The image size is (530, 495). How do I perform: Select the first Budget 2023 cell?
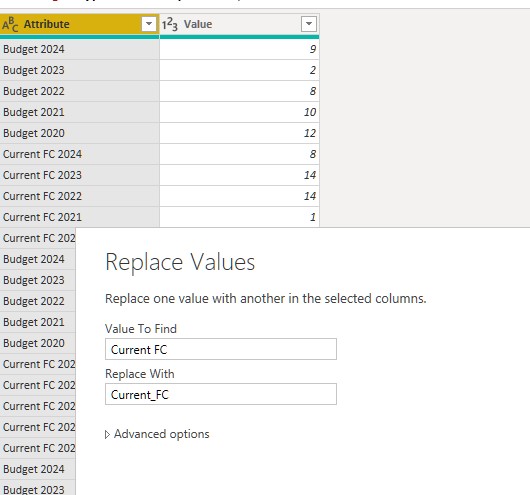pyautogui.click(x=79, y=70)
